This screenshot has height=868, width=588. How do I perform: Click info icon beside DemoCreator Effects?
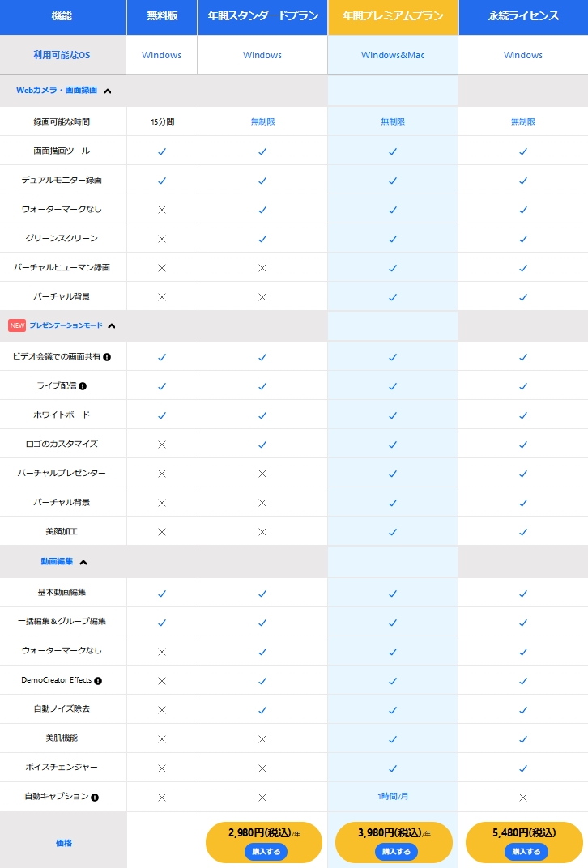coord(98,681)
